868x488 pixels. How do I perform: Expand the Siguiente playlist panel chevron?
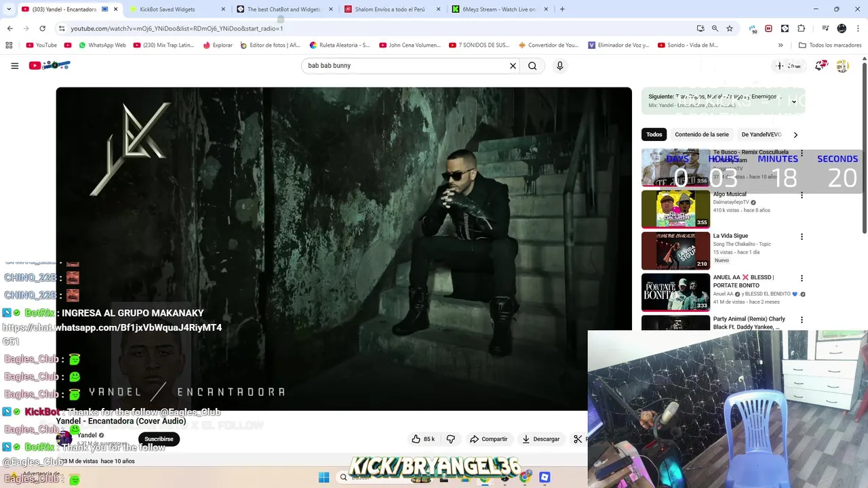pos(793,102)
